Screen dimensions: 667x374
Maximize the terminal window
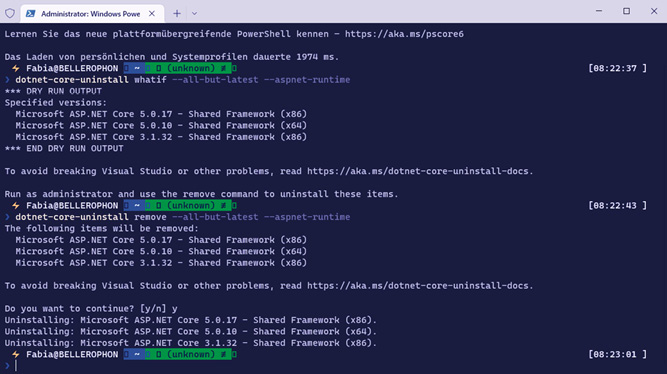click(x=627, y=11)
